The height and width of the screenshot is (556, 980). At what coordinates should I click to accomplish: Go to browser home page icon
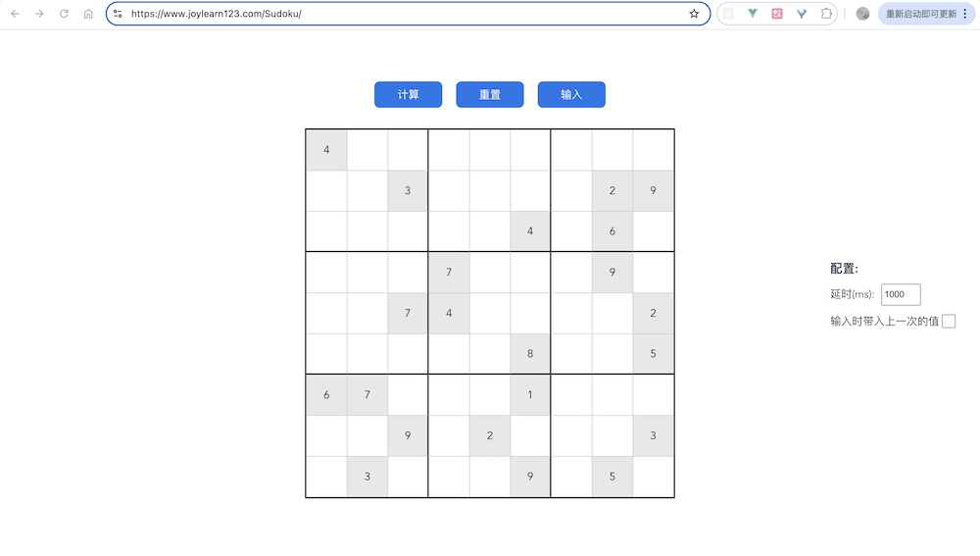pyautogui.click(x=88, y=14)
